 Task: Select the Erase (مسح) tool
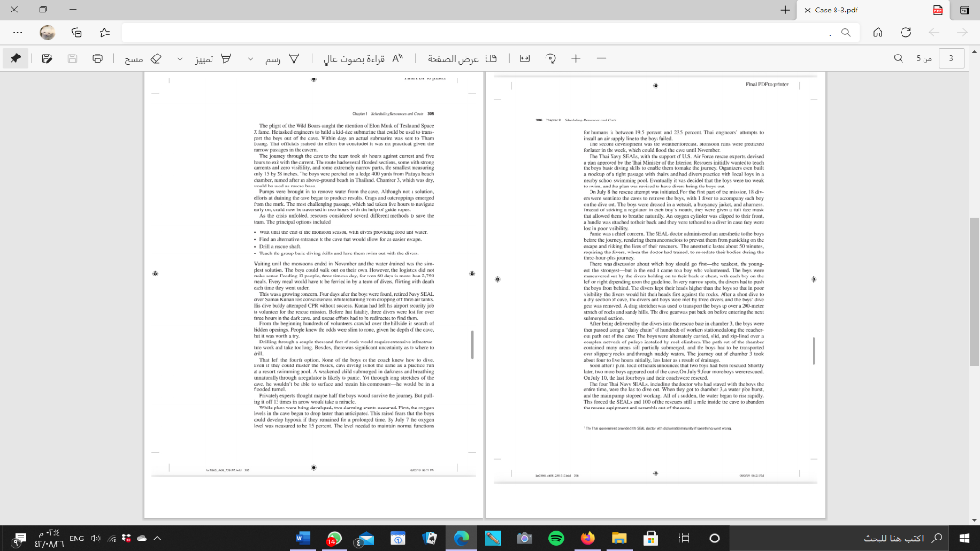click(x=144, y=58)
